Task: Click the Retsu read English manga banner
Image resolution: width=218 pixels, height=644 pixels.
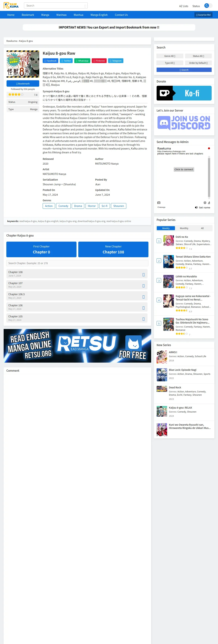Action: pos(77,346)
